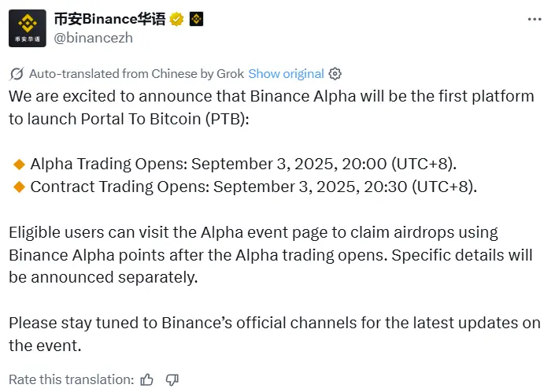This screenshot has height=392, width=555.
Task: Open translation settings gear
Action: coord(335,73)
